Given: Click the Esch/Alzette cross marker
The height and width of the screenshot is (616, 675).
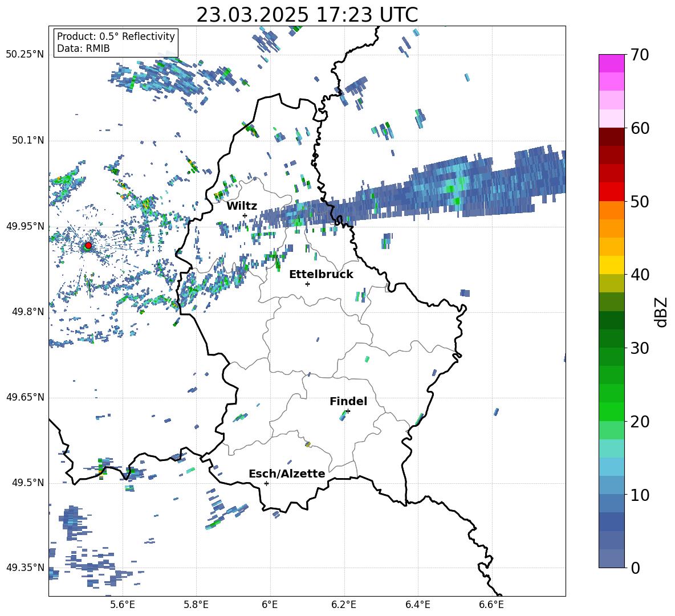Looking at the screenshot, I should point(266,483).
